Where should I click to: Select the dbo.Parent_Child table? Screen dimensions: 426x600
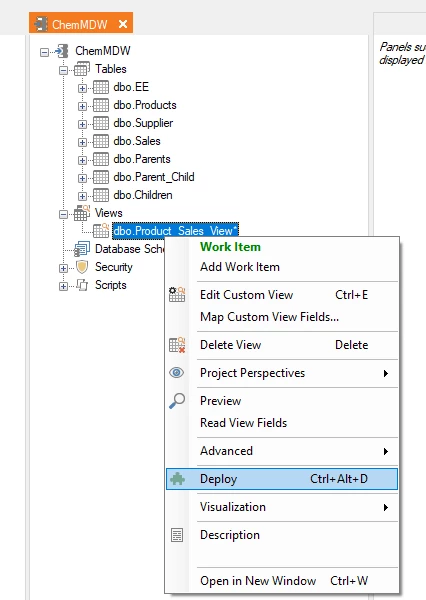point(153,177)
